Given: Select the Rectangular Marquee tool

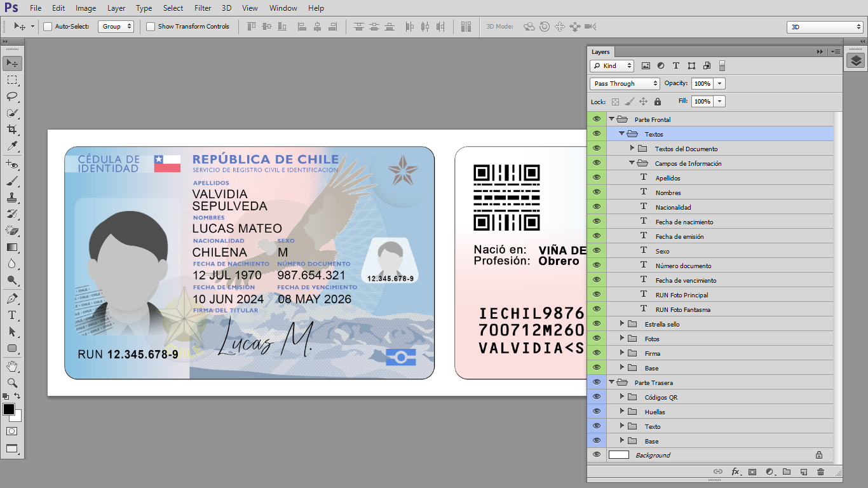Looking at the screenshot, I should [12, 79].
